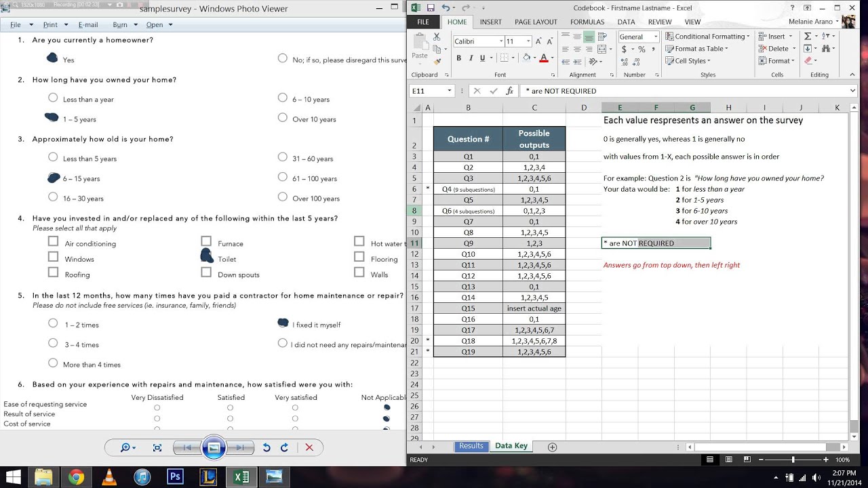Image resolution: width=868 pixels, height=488 pixels.
Task: Click the Save icon in Excel title bar
Action: 431,7
